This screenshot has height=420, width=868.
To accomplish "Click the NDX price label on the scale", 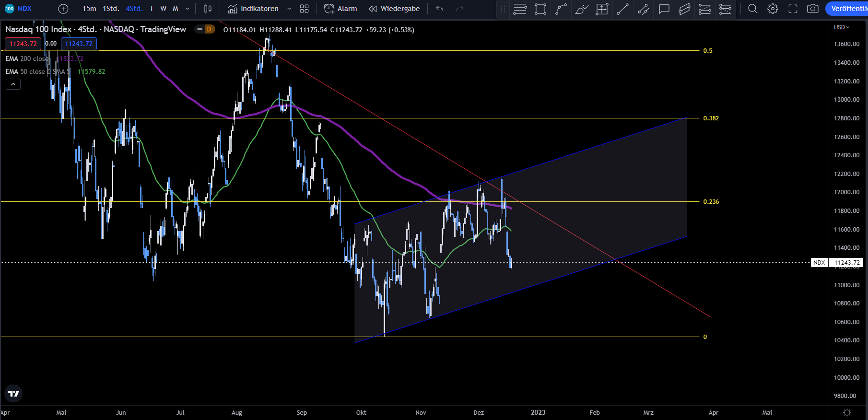I will click(x=820, y=263).
